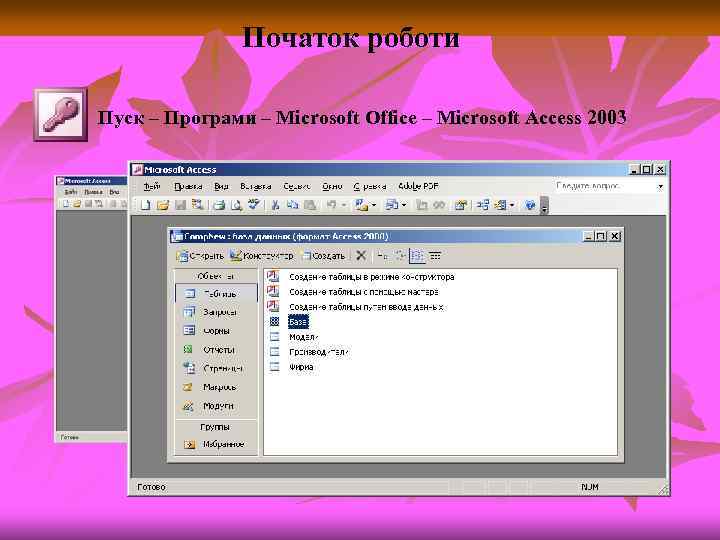This screenshot has height=540, width=720.
Task: Select 'Создание таблицы в режиме конструктора'
Action: click(x=361, y=277)
